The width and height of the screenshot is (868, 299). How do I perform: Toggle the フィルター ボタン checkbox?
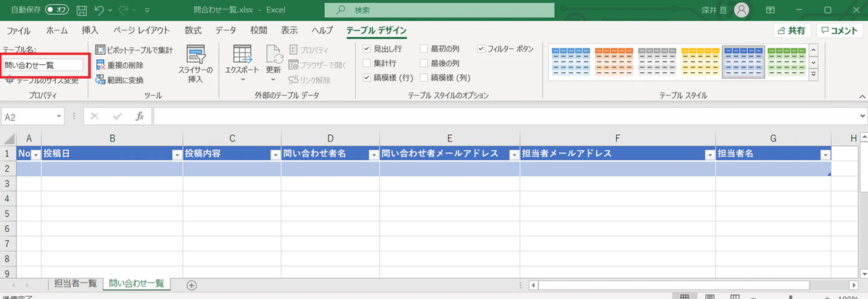coord(482,49)
